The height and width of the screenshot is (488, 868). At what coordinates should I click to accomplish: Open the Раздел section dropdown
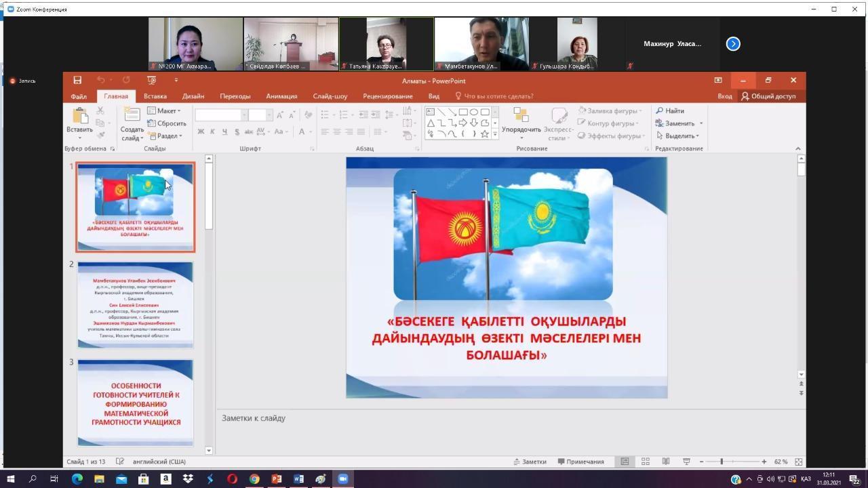coord(165,136)
